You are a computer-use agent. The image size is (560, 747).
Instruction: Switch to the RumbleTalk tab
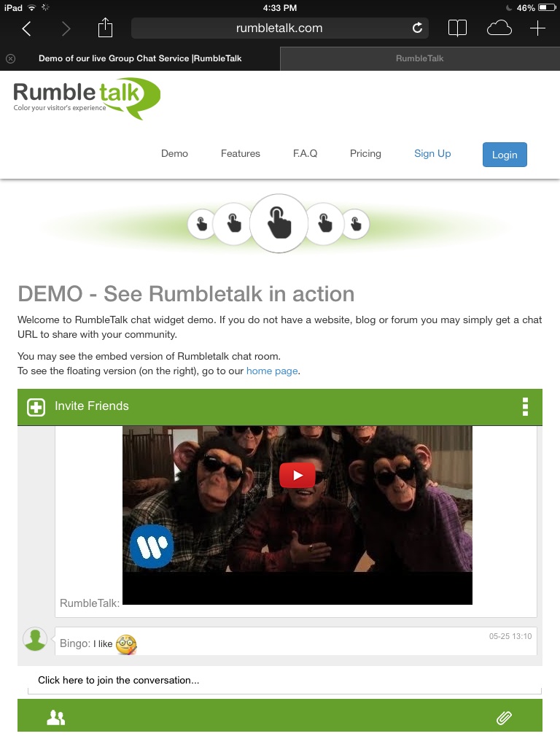tap(419, 58)
